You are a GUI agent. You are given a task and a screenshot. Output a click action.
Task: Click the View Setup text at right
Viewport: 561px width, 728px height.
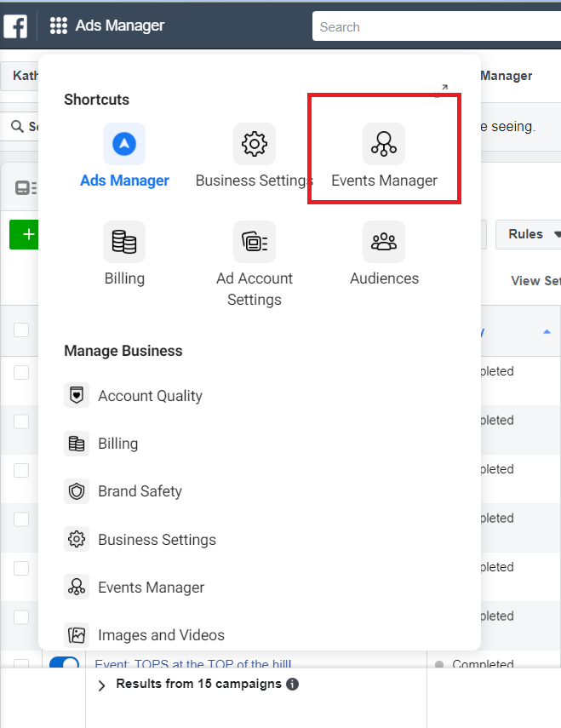pos(536,280)
